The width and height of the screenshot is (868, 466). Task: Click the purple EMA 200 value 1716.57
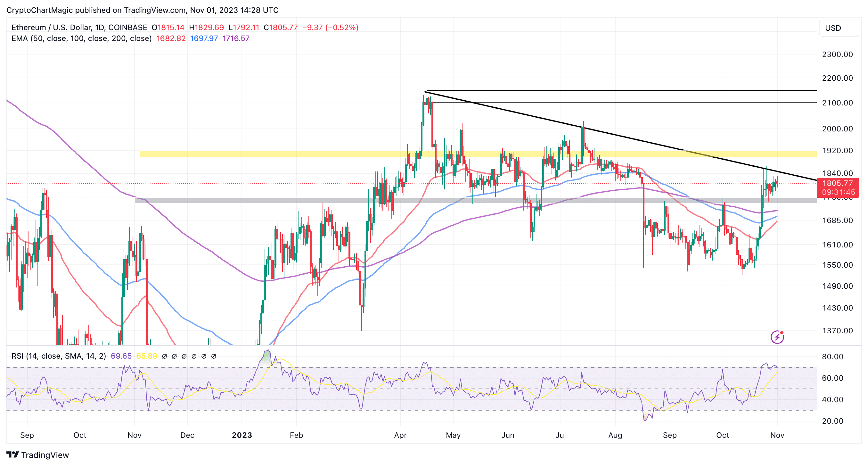coord(236,38)
